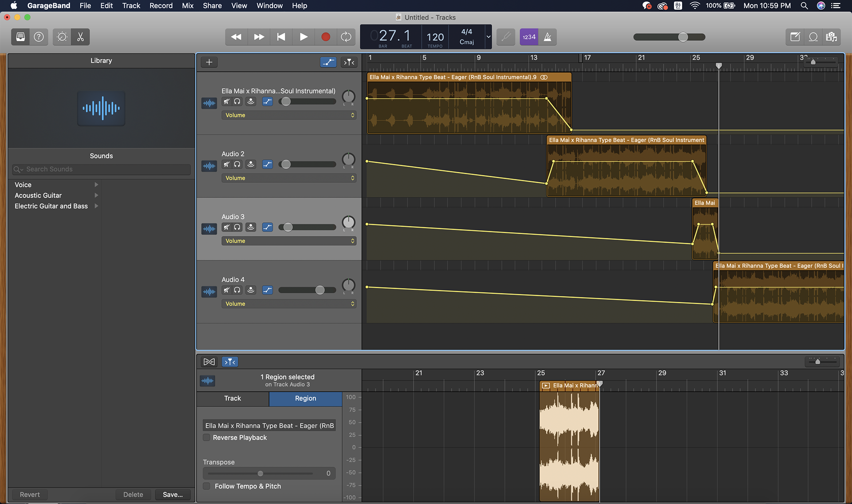Screen dimensions: 852x504
Task: Enable the Reverse Playback checkbox
Action: 207,437
